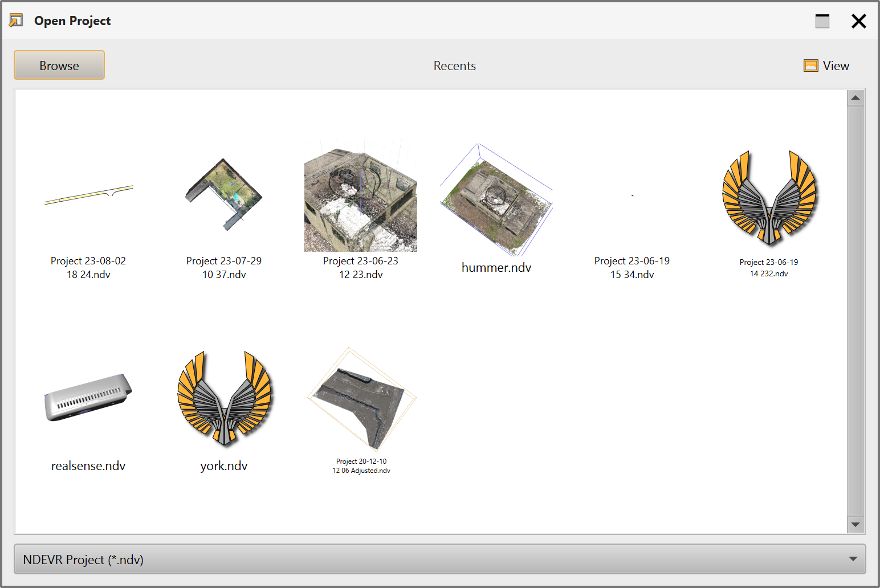This screenshot has height=588, width=880.
Task: Maximize the Open Project dialog
Action: [822, 21]
